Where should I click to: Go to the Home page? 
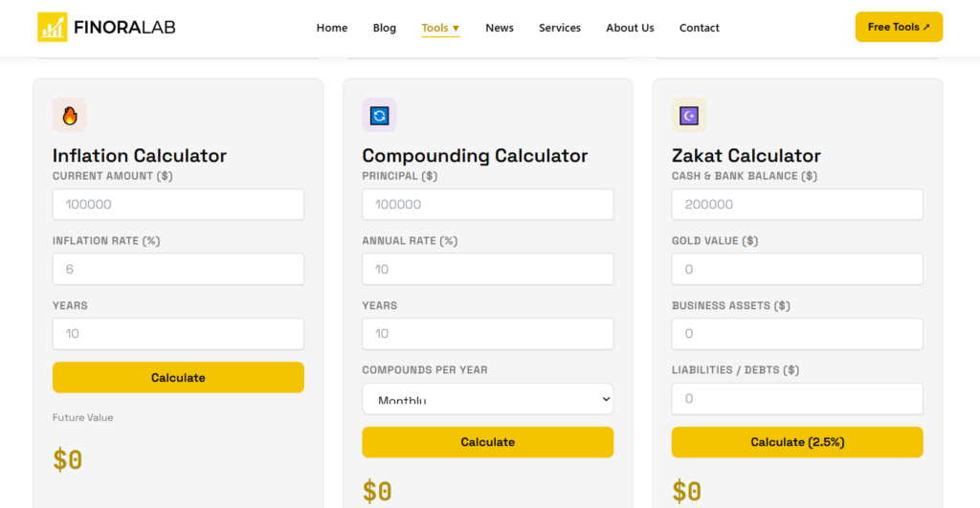tap(332, 28)
